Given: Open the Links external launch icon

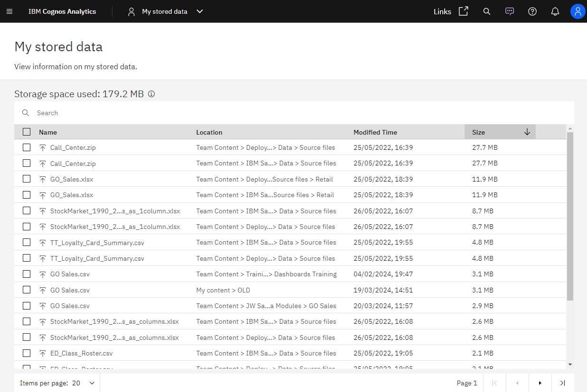Looking at the screenshot, I should click(x=464, y=11).
